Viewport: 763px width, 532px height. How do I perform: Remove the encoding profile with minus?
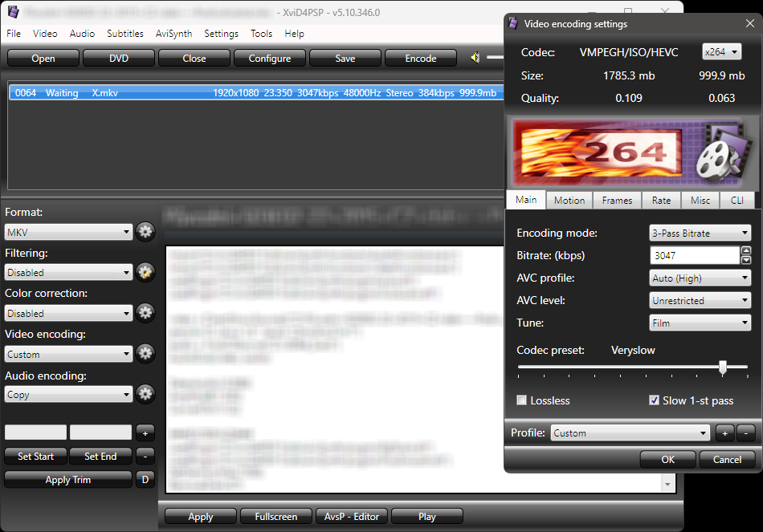[745, 433]
